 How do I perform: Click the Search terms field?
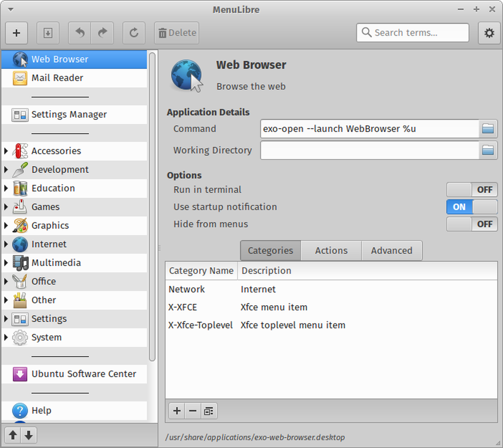tap(412, 33)
